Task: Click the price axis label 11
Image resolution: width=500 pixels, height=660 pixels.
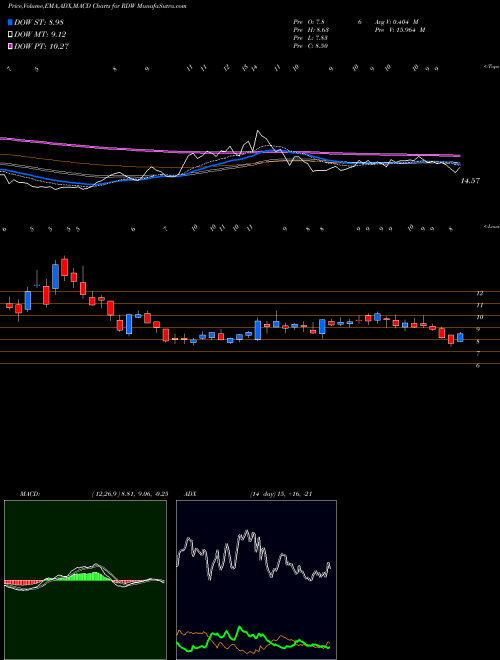Action: point(479,305)
